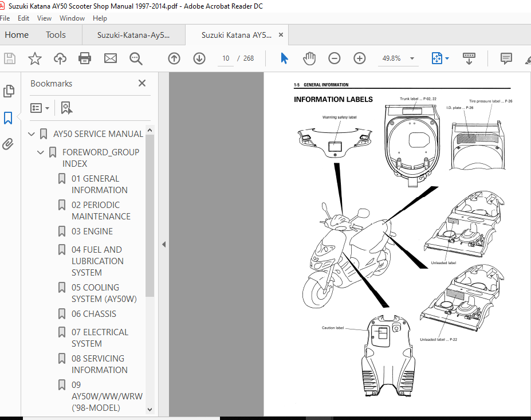Zoom in with the plus circle

[x=359, y=58]
